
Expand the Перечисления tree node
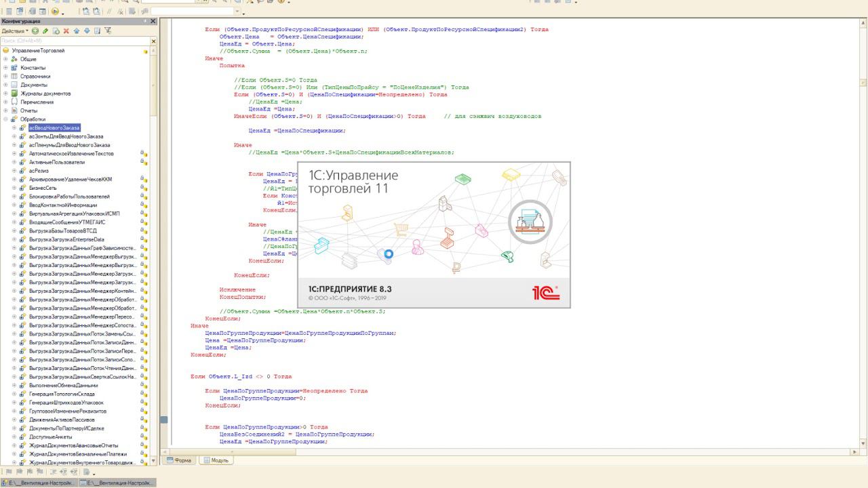[5, 102]
